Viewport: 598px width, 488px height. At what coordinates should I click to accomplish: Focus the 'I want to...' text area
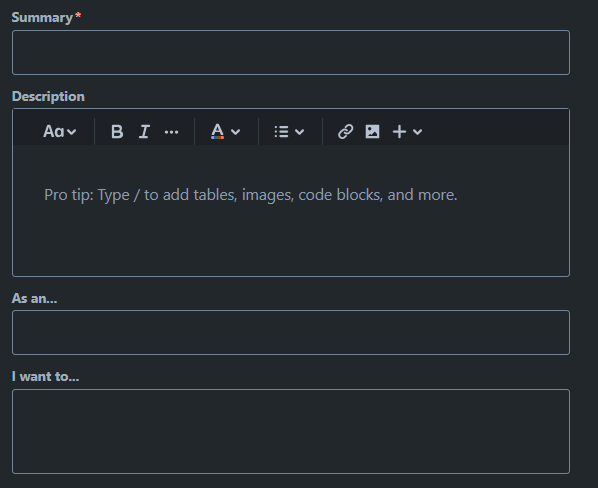point(291,431)
